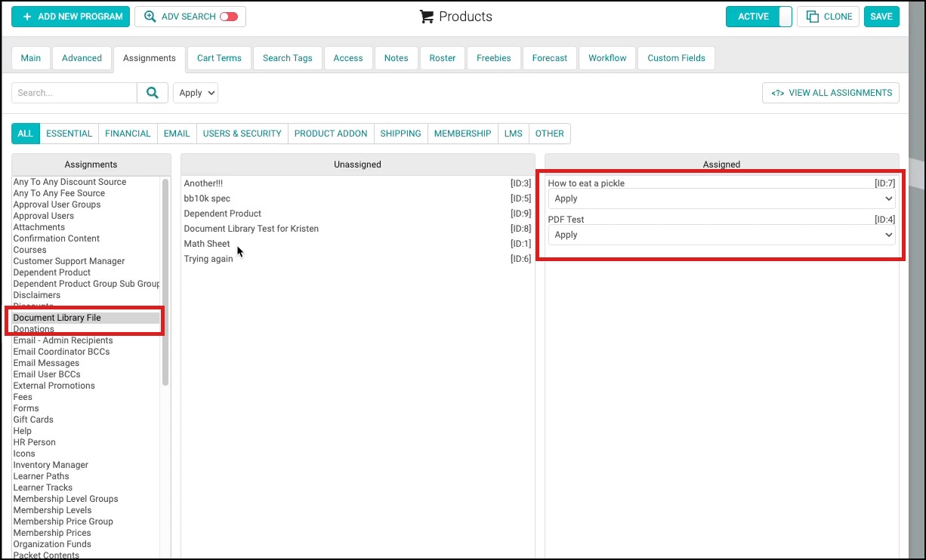Select Confirmation Content assignment
Viewport: 926px width, 560px height.
(57, 238)
